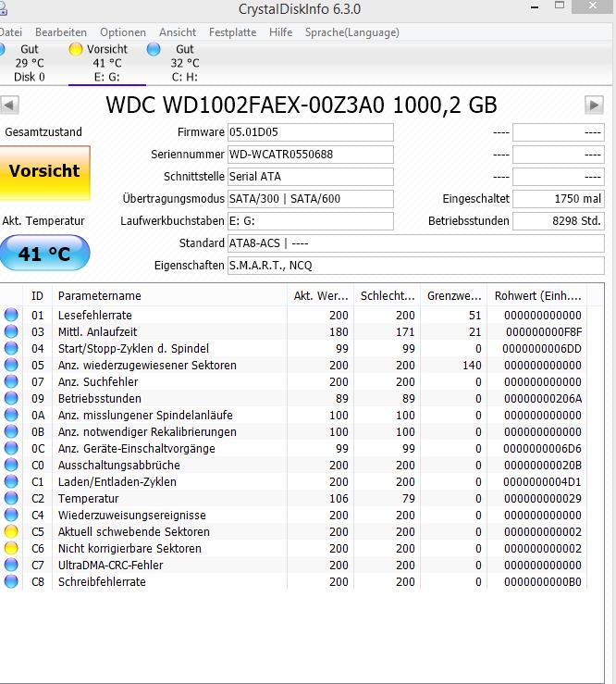Click the Schnittstelle field Serial ATA
Image resolution: width=616 pixels, height=684 pixels.
(311, 177)
